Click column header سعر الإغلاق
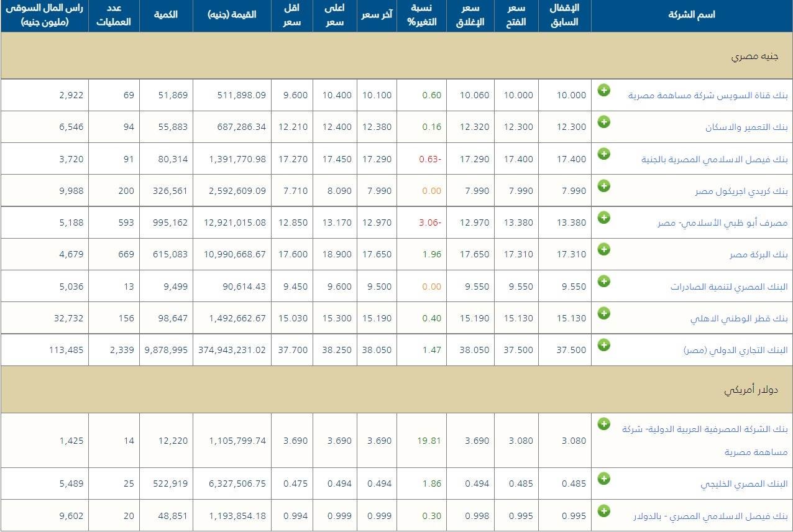Image resolution: width=793 pixels, height=532 pixels. click(470, 16)
